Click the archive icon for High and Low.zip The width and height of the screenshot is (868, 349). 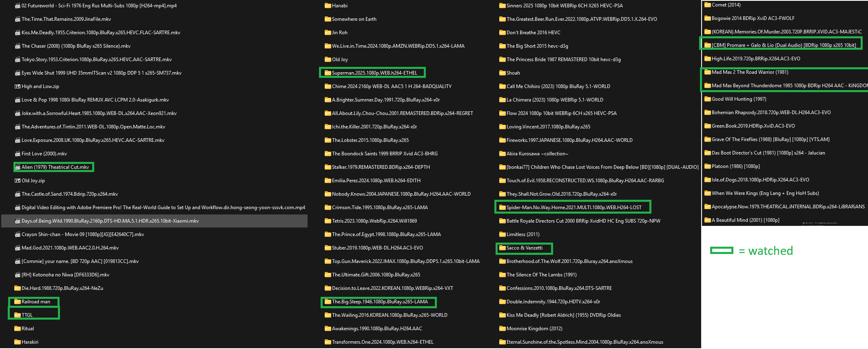click(x=18, y=86)
